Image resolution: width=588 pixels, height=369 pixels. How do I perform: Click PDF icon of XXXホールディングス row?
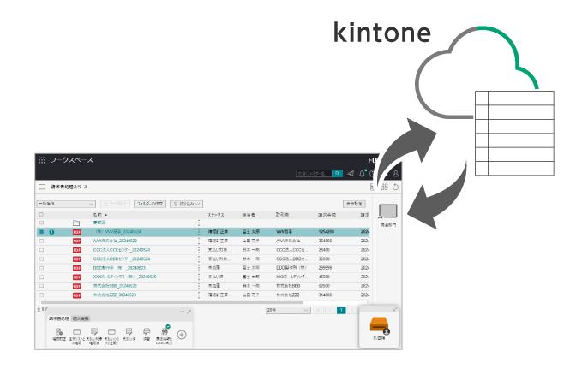pyautogui.click(x=77, y=277)
